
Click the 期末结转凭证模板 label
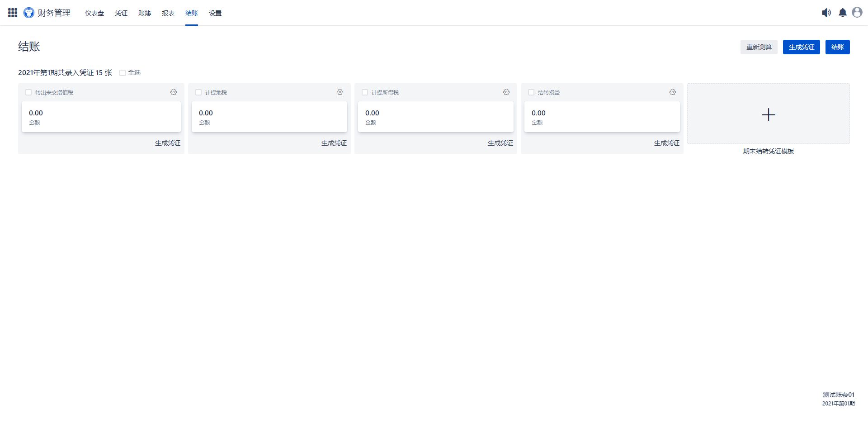click(x=769, y=151)
